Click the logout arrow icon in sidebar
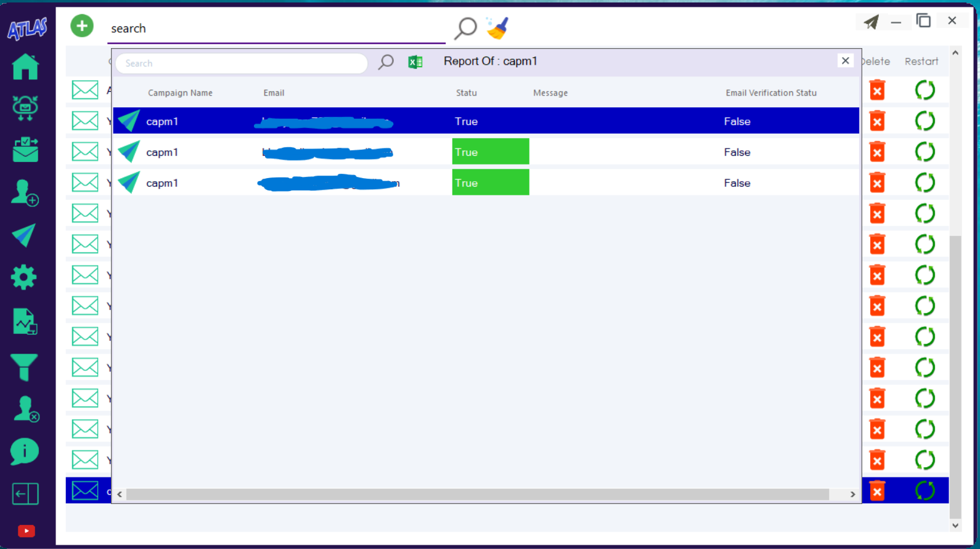 point(25,494)
